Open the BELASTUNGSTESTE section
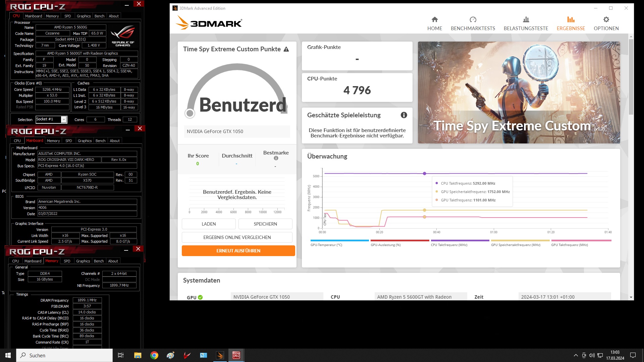 526,24
